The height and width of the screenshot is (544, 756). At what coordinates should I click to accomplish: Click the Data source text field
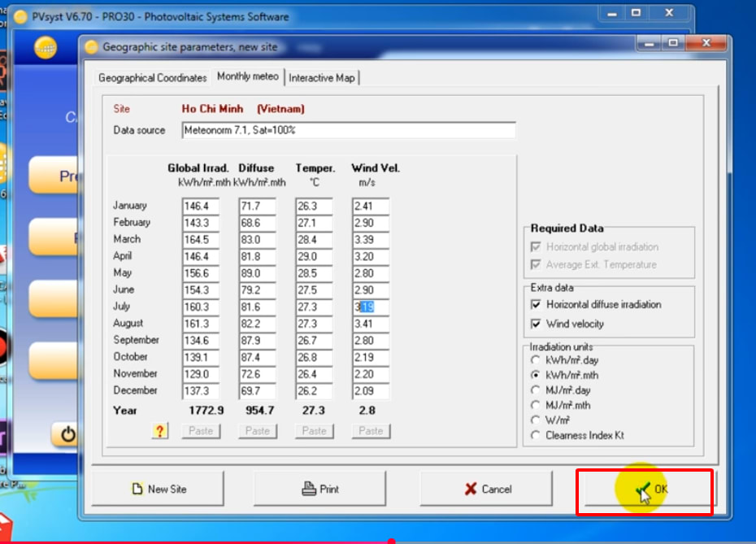(349, 130)
